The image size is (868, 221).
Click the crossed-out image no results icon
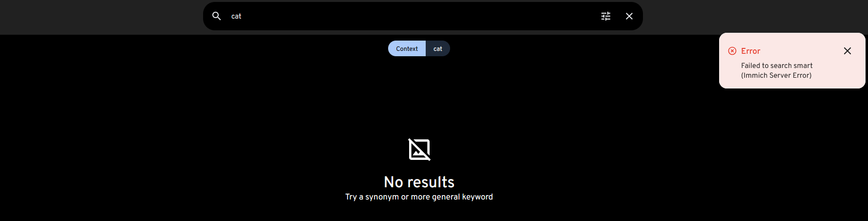pyautogui.click(x=419, y=150)
